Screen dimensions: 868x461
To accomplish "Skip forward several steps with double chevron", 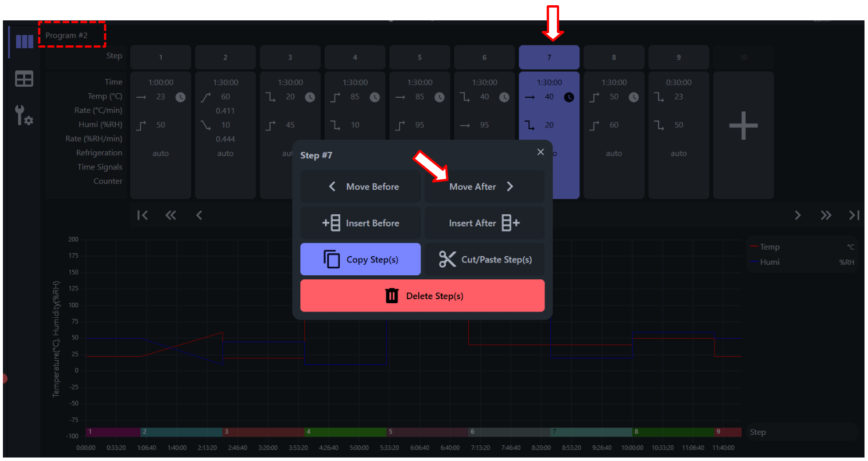I will [x=826, y=215].
